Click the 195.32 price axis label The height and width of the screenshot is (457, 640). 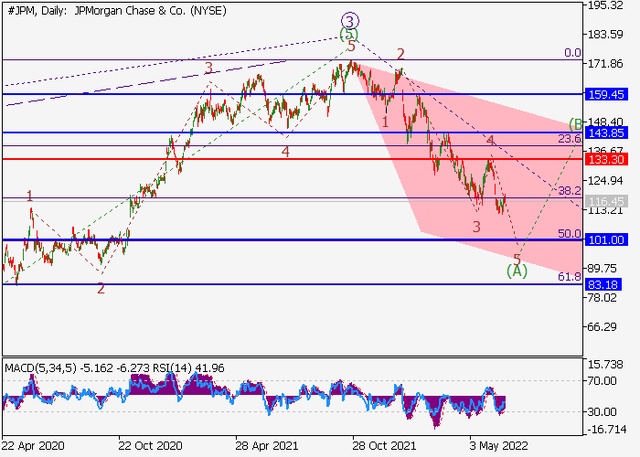pos(606,5)
